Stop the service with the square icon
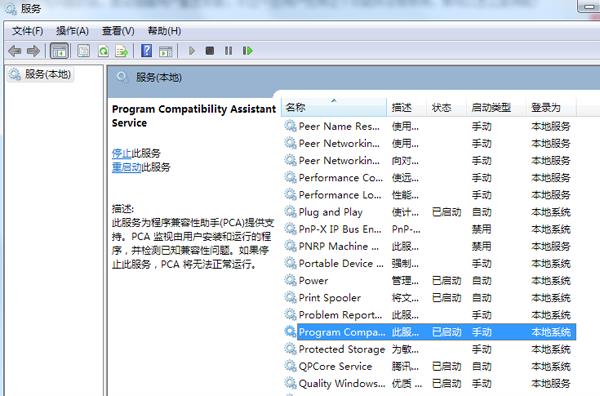Screen dimensions: 600x396 [210, 51]
